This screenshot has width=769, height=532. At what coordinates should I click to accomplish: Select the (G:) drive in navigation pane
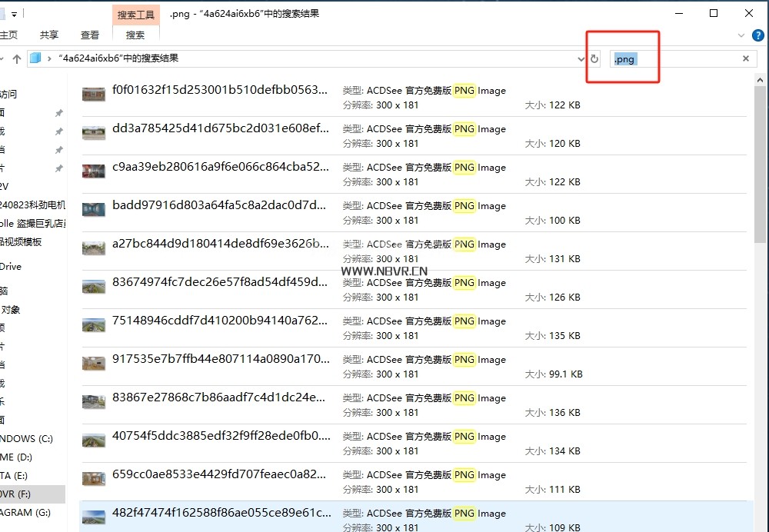coord(27,512)
